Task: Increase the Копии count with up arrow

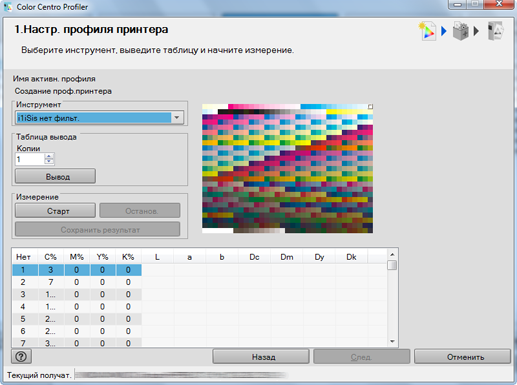Action: pos(49,156)
